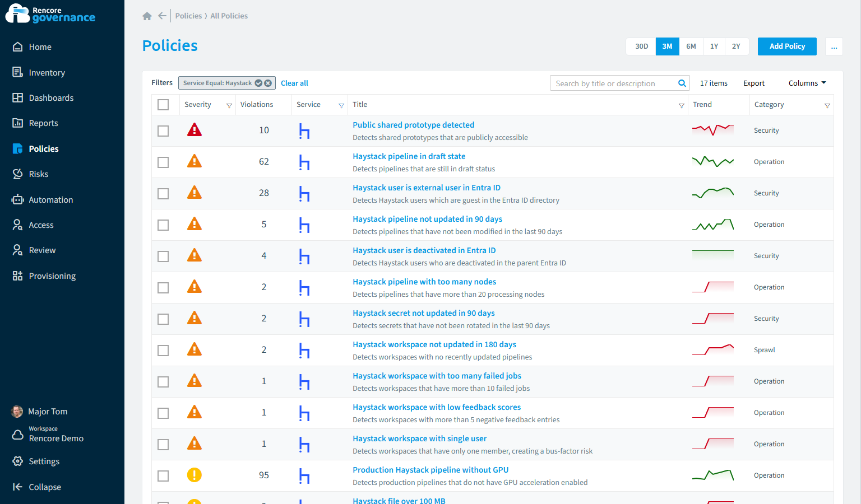This screenshot has width=861, height=504.
Task: Select the 2Y time range
Action: (737, 46)
